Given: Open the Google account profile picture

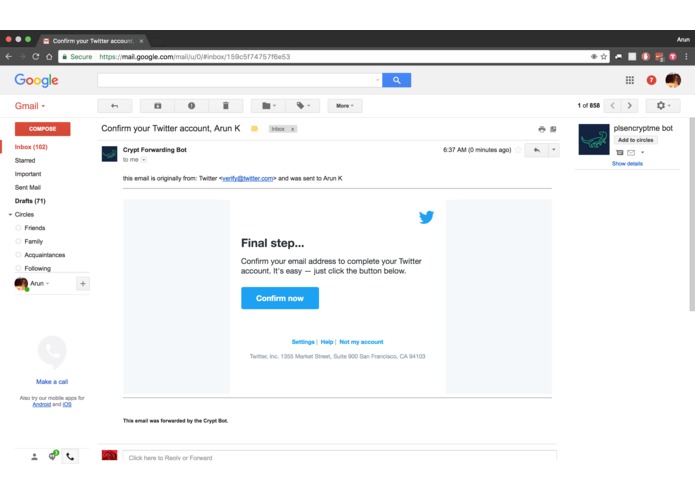Looking at the screenshot, I should click(673, 80).
